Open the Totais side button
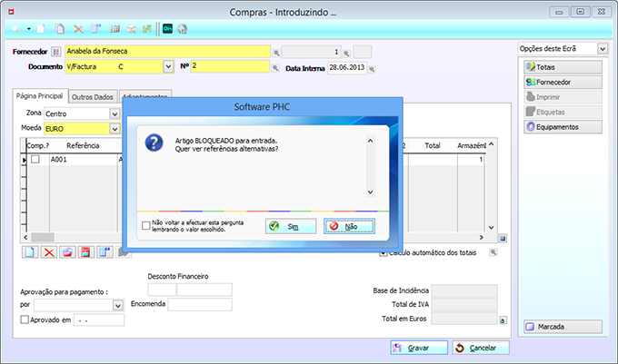Screen dimensions: 618x364 (x=563, y=67)
